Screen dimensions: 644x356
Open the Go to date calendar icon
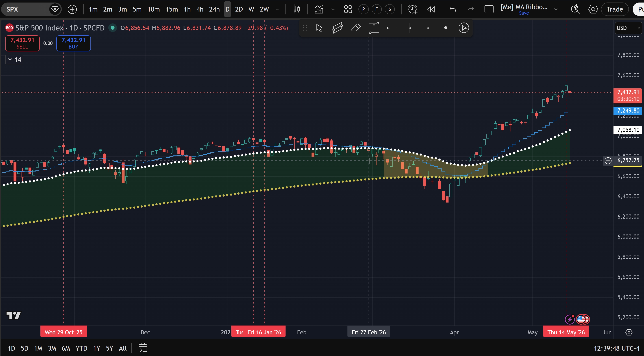pos(143,348)
